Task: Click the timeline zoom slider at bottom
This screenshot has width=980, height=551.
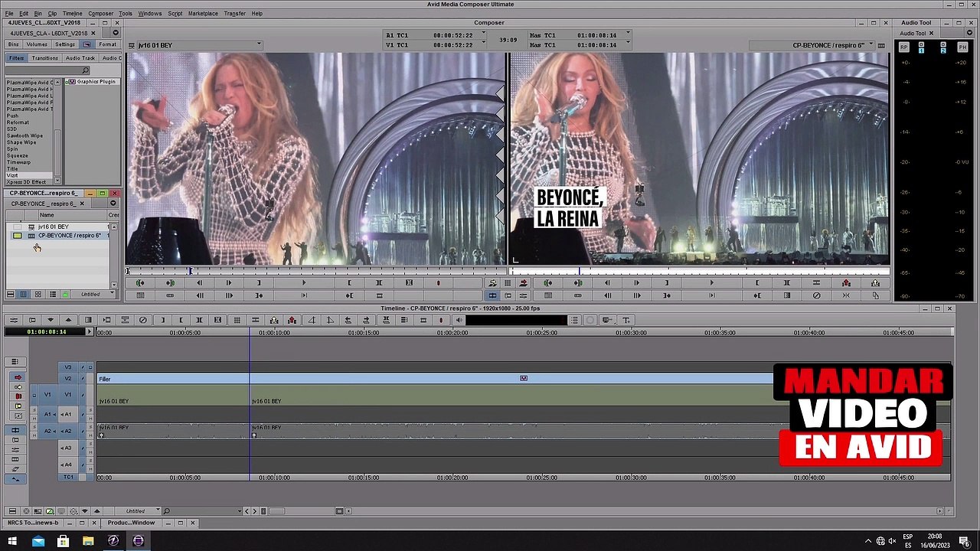Action: pyautogui.click(x=277, y=511)
